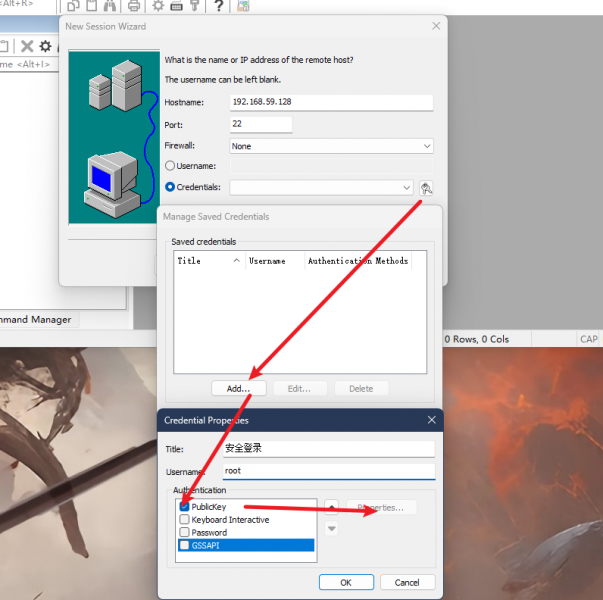Open the manage credentials icon beside Credentials

click(426, 188)
